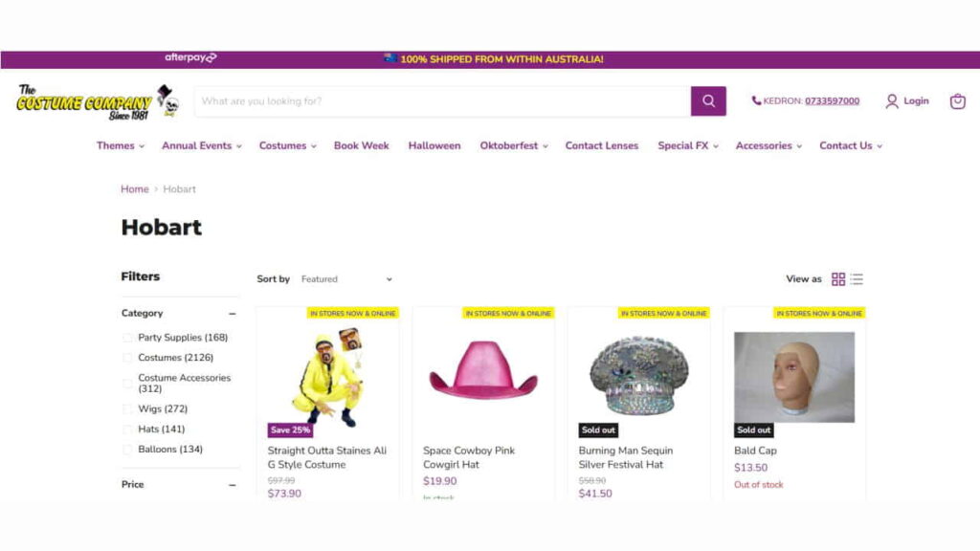The height and width of the screenshot is (551, 980).
Task: Collapse the Category filter section
Action: click(232, 314)
